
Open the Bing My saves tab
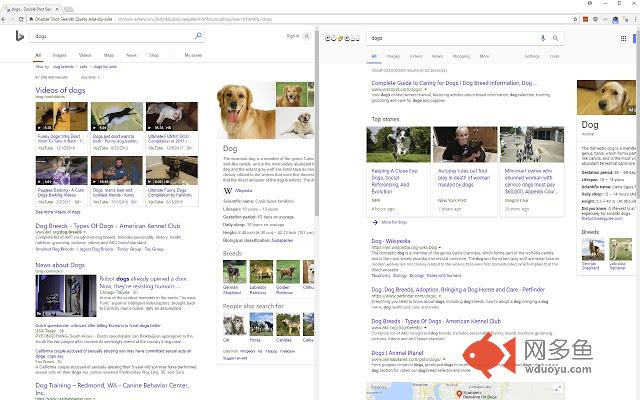(193, 55)
